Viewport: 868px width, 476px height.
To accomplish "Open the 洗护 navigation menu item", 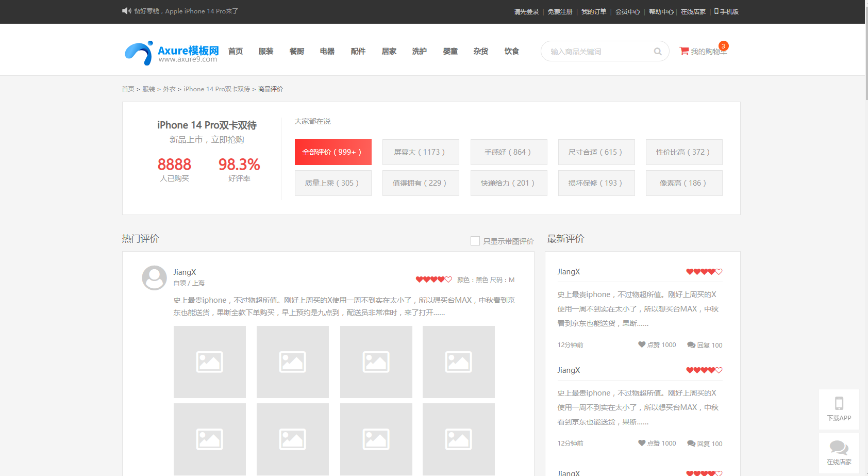I will click(420, 51).
